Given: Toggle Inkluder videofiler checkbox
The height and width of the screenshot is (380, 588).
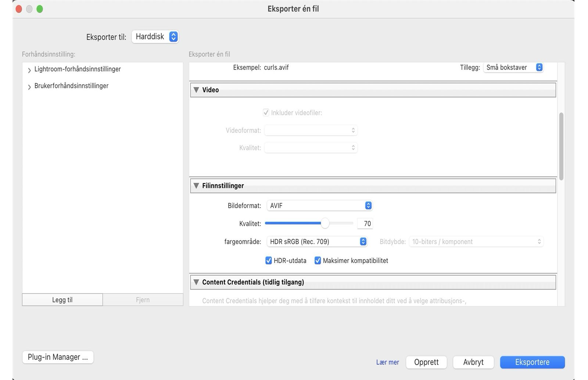Looking at the screenshot, I should tap(266, 113).
